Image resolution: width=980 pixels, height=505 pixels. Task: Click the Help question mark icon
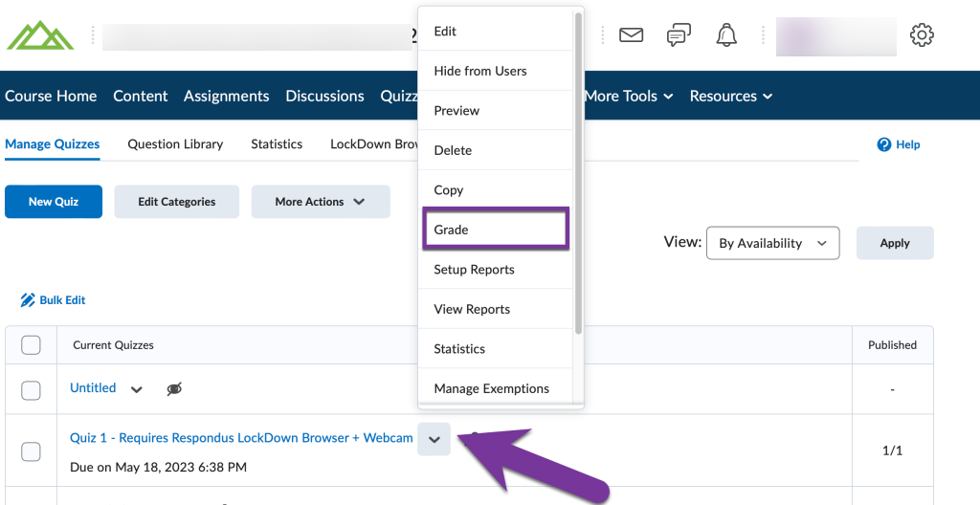883,144
